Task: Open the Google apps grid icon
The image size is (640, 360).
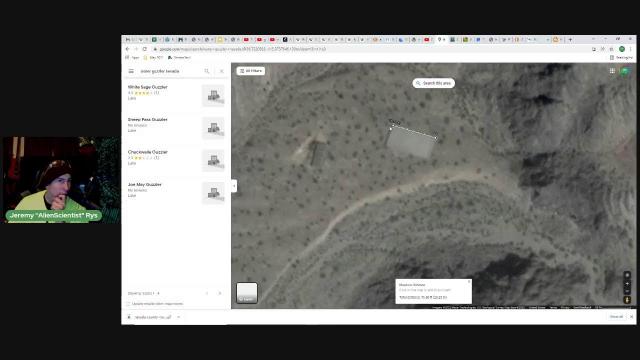Action: (x=612, y=71)
